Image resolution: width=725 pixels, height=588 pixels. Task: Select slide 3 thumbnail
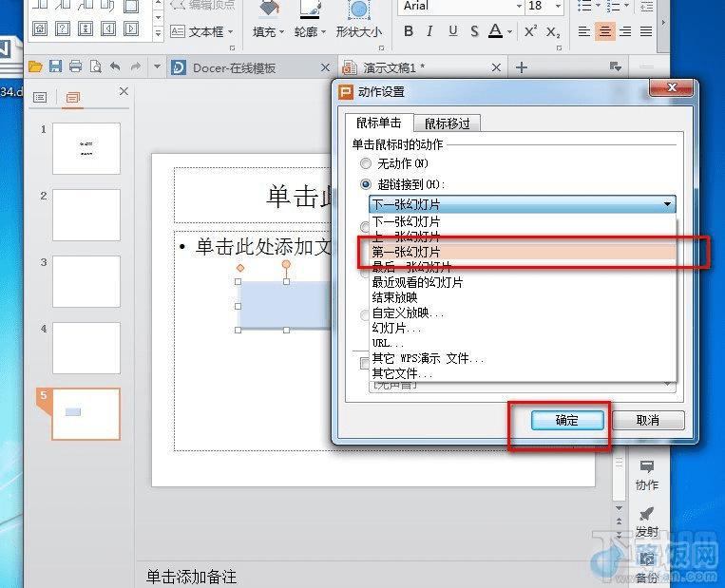(x=86, y=281)
